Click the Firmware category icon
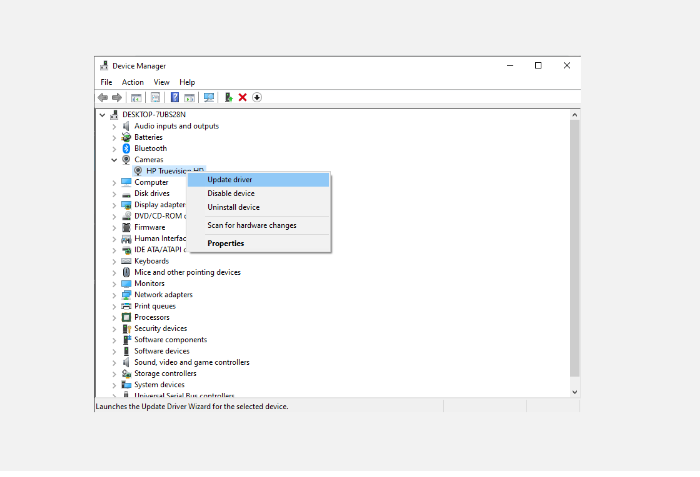700x477 pixels. pyautogui.click(x=126, y=227)
